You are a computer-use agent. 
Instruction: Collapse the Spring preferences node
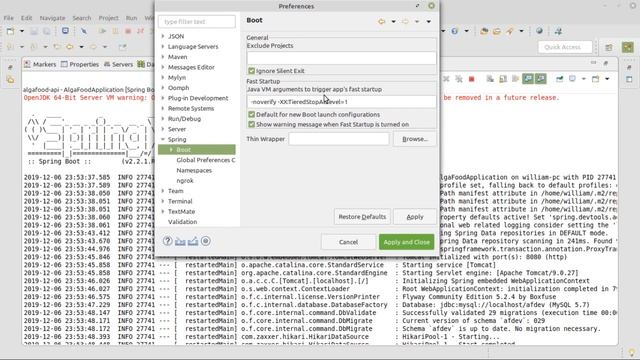coord(163,139)
